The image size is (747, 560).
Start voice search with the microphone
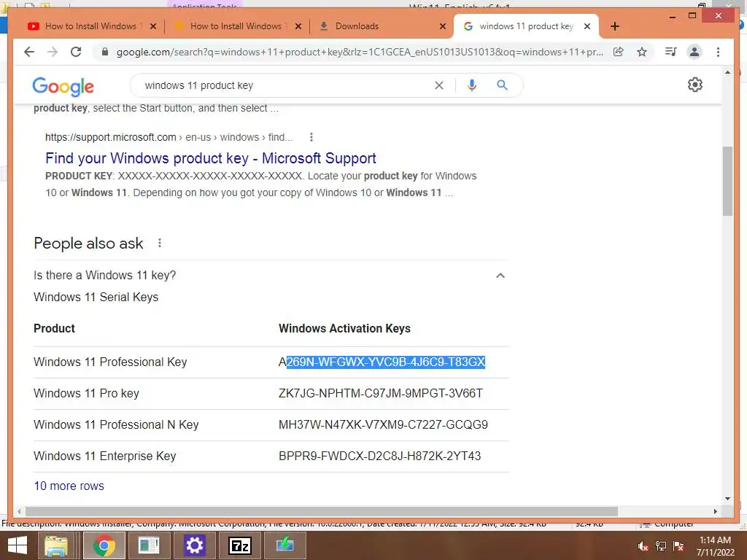click(x=472, y=85)
